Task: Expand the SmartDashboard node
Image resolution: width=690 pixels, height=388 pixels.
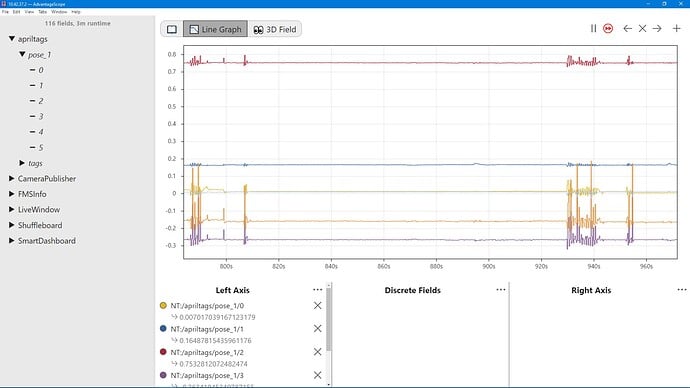Action: tap(11, 241)
